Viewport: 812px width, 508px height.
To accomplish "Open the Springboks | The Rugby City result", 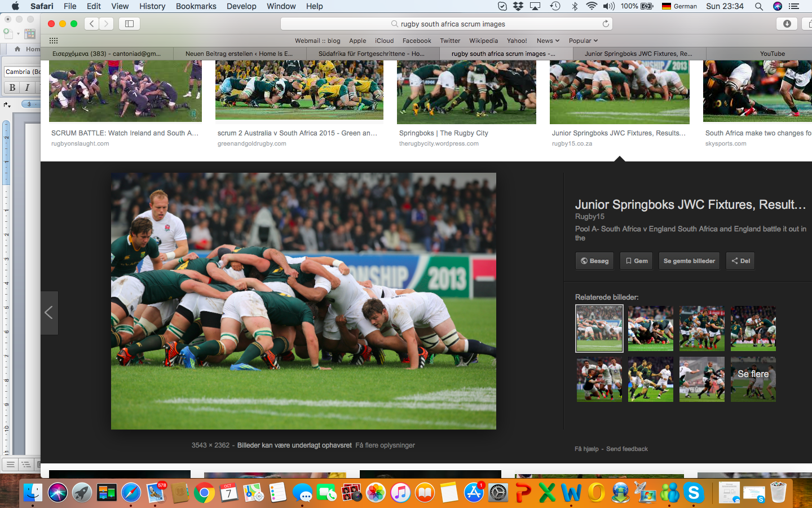I will point(466,92).
